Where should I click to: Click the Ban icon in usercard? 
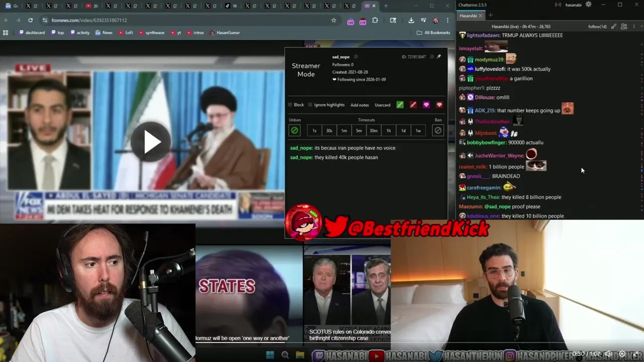click(438, 131)
